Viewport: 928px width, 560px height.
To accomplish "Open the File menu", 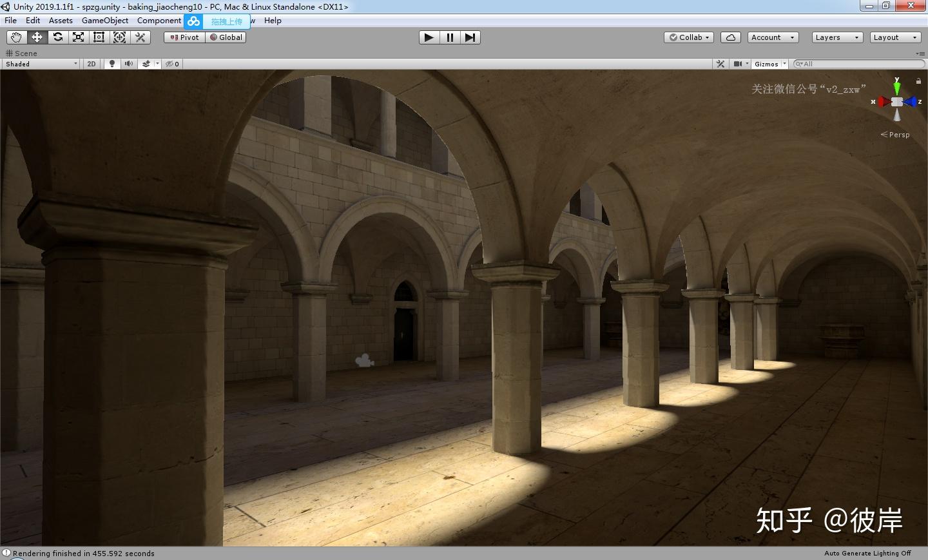I will tap(11, 21).
